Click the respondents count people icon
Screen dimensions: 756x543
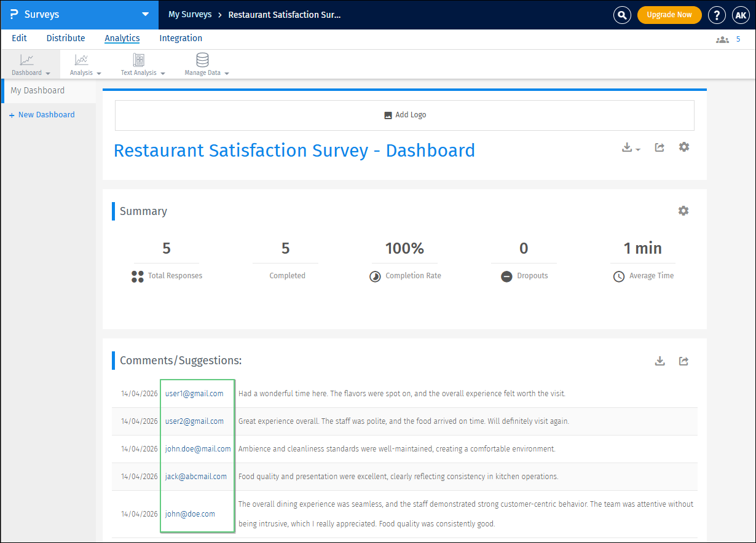[x=722, y=39]
